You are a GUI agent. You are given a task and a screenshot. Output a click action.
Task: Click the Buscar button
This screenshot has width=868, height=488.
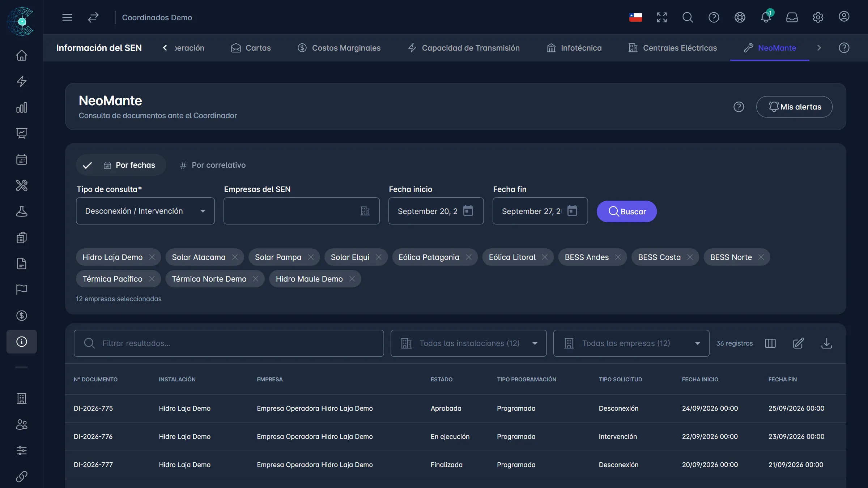click(x=627, y=211)
